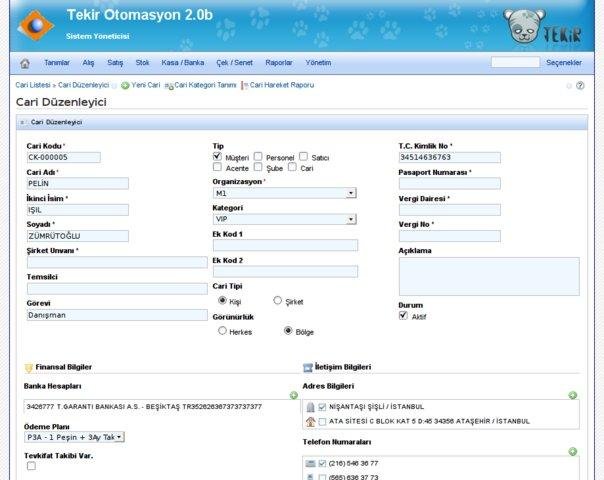Viewport: 604px width, 480px height.
Task: Toggle the Aktif status checkbox
Action: (x=403, y=316)
